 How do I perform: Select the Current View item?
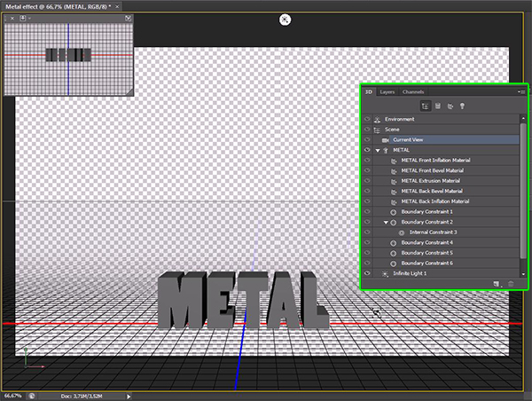click(408, 139)
